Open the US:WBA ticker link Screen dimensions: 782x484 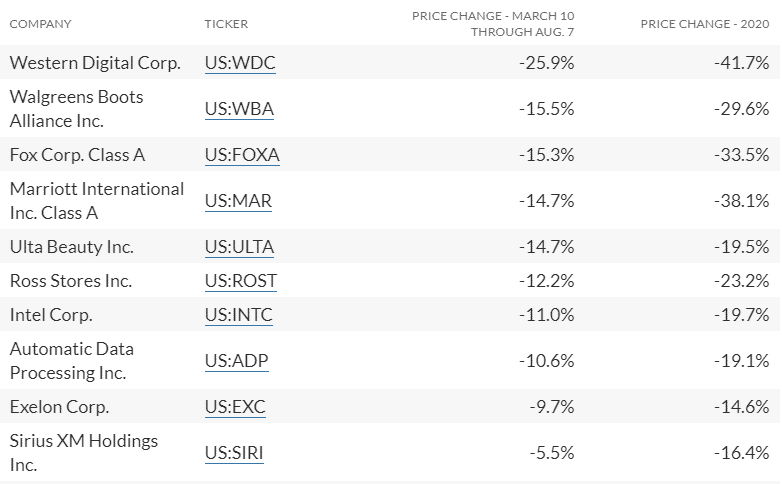239,109
